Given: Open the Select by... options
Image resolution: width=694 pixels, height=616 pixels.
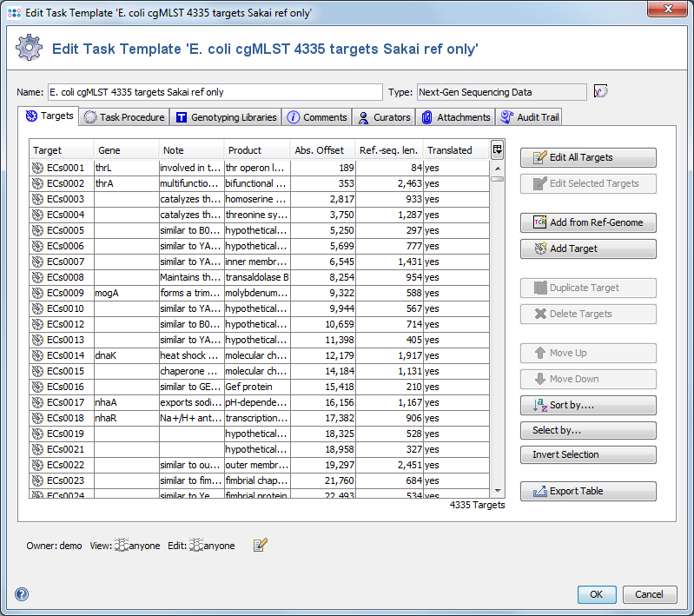Looking at the screenshot, I should click(588, 430).
